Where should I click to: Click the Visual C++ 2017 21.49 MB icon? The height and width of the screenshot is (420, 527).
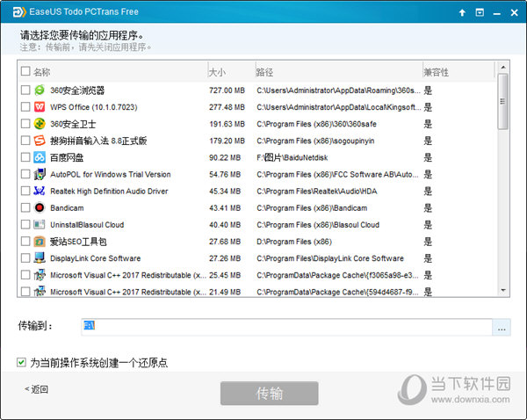click(x=40, y=291)
